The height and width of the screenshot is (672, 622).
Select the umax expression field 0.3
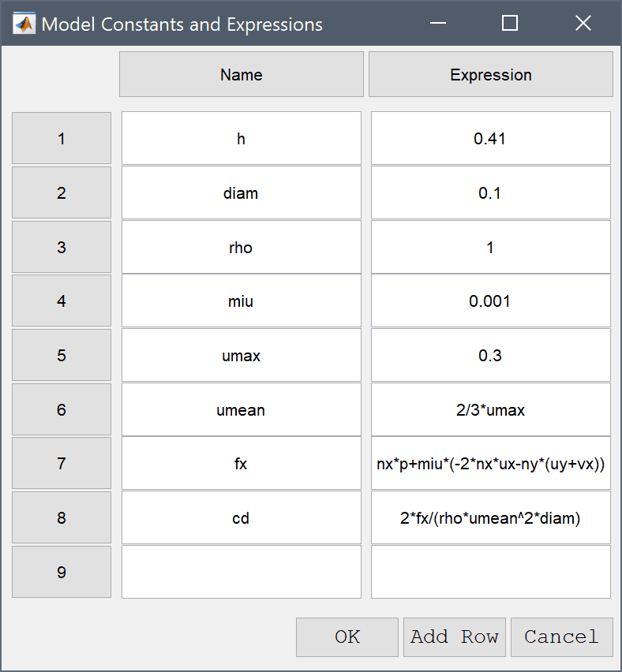click(491, 355)
